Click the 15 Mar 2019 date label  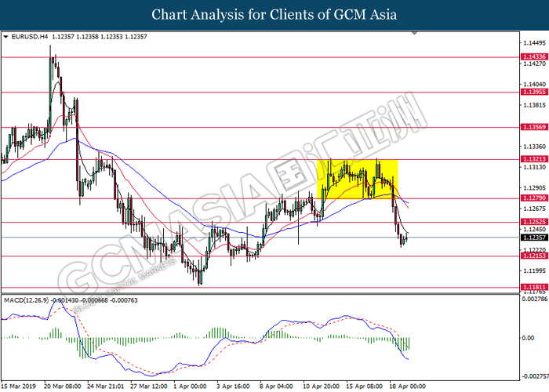click(x=18, y=387)
